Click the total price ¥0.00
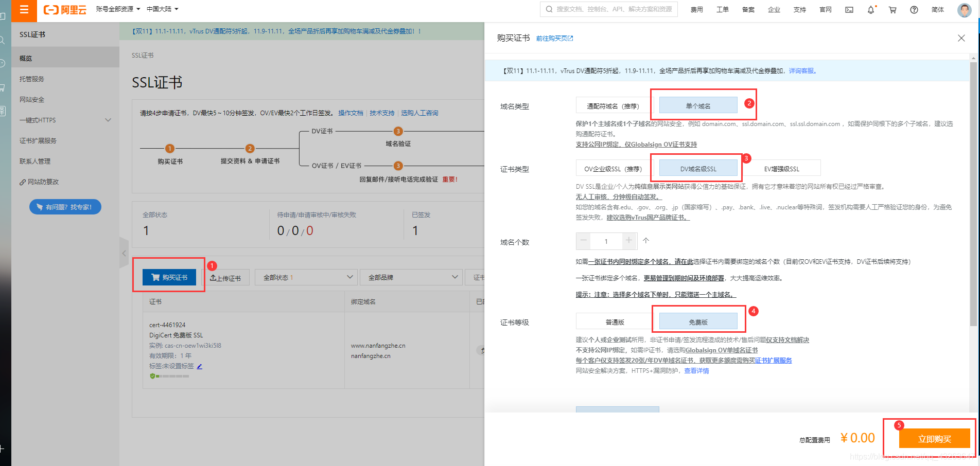Viewport: 980px width, 466px height. click(x=857, y=438)
